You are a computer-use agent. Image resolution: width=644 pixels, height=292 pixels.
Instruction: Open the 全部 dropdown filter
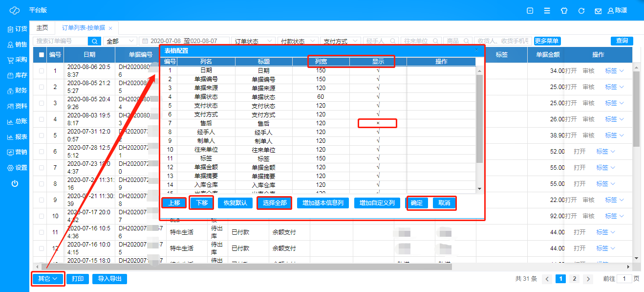point(120,41)
